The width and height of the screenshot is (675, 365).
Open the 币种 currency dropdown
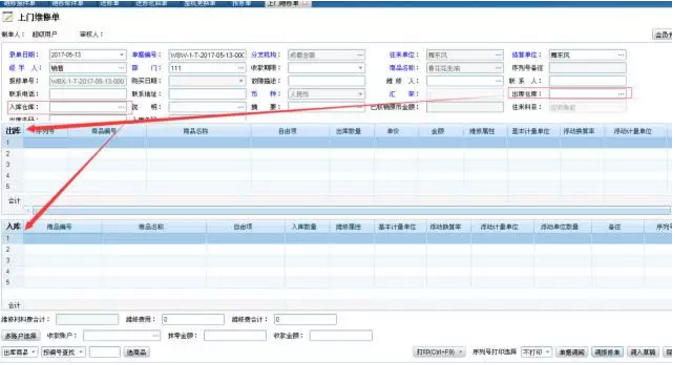pos(360,94)
